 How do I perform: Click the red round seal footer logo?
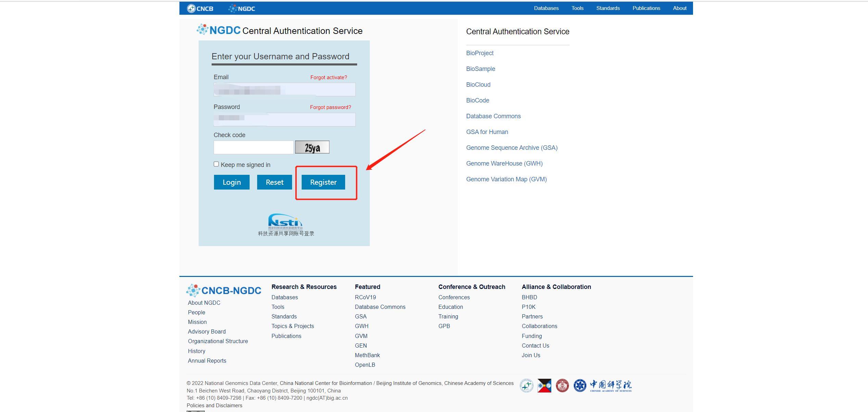(562, 386)
